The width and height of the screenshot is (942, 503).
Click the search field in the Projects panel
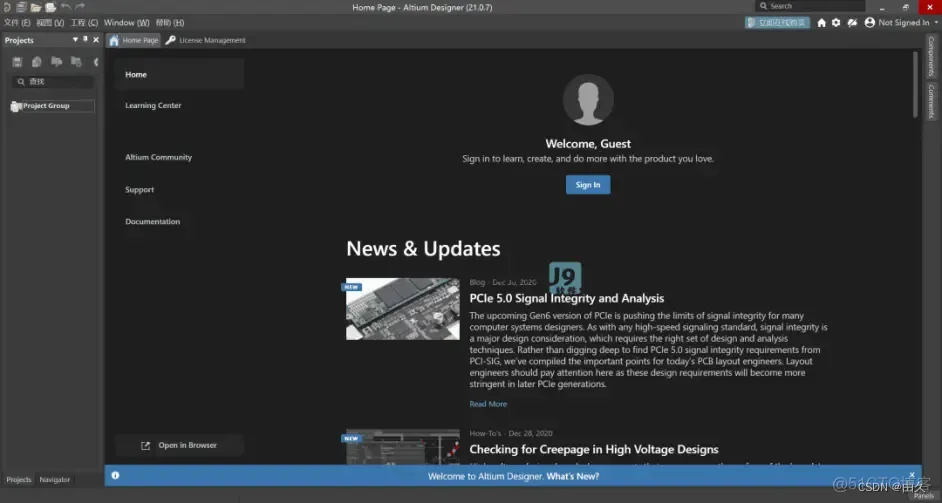(x=53, y=82)
